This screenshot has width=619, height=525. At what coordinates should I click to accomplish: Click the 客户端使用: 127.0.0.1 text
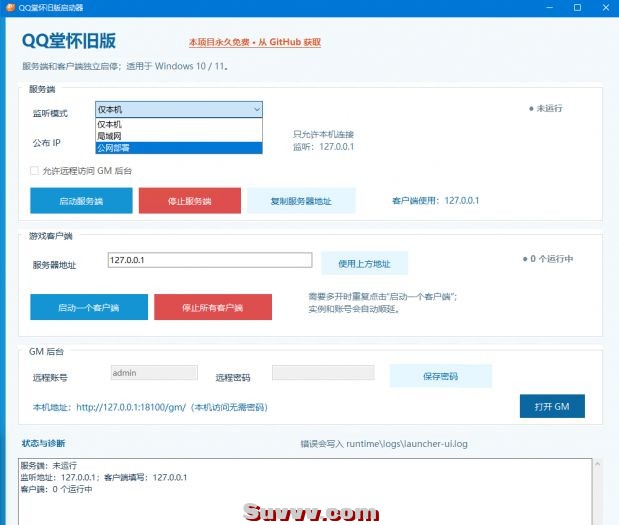click(435, 201)
